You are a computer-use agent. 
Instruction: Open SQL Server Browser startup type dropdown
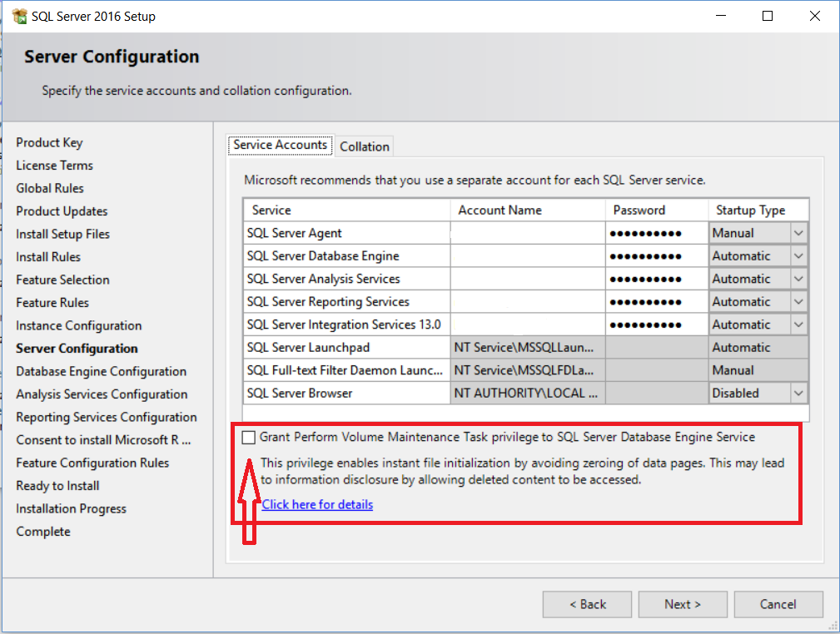click(x=798, y=393)
